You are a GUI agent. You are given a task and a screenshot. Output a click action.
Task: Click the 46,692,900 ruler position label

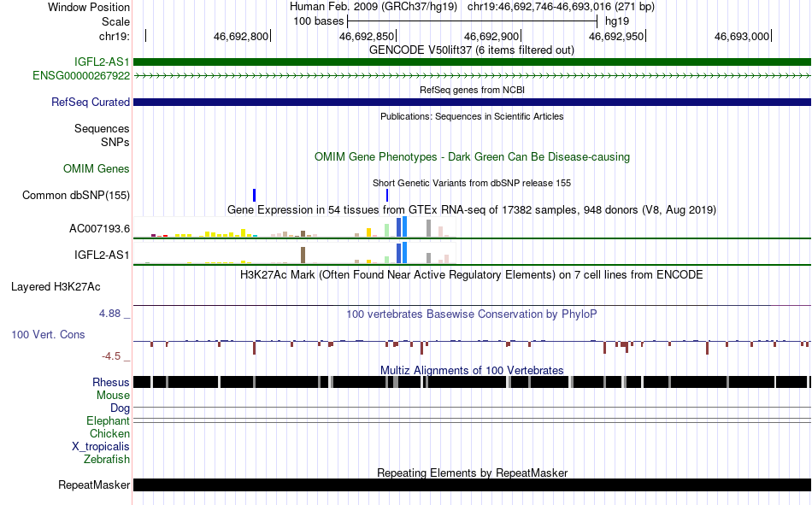tap(491, 36)
